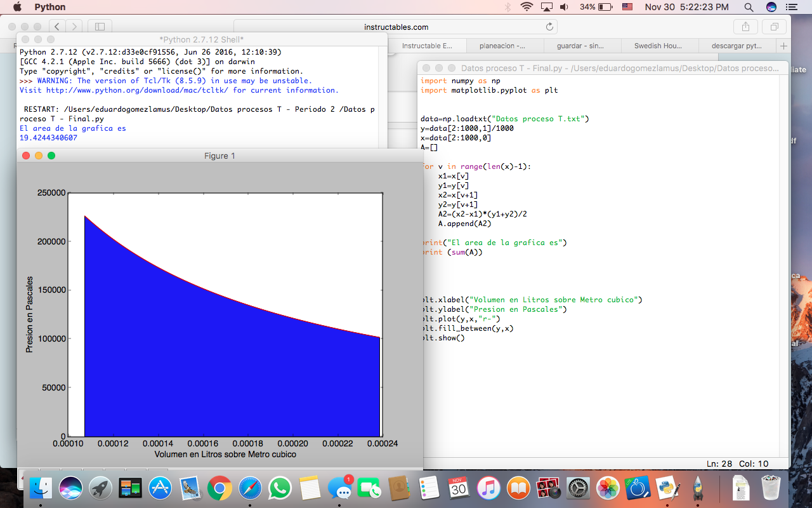Open the US flag input source menu

(x=627, y=7)
